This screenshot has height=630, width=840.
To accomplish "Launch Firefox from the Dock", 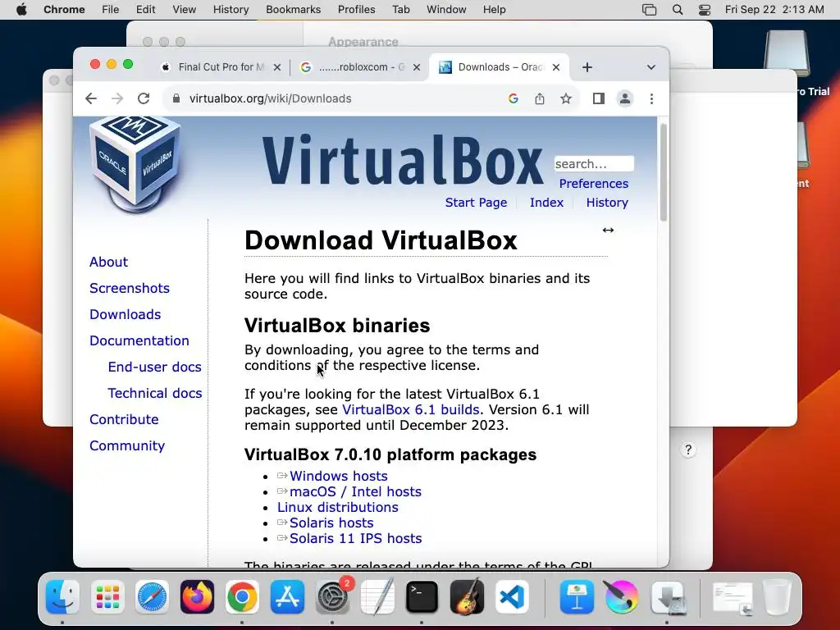I will (197, 596).
